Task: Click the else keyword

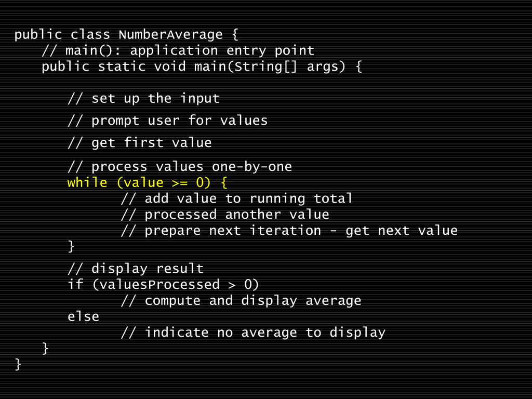Action: 84,316
